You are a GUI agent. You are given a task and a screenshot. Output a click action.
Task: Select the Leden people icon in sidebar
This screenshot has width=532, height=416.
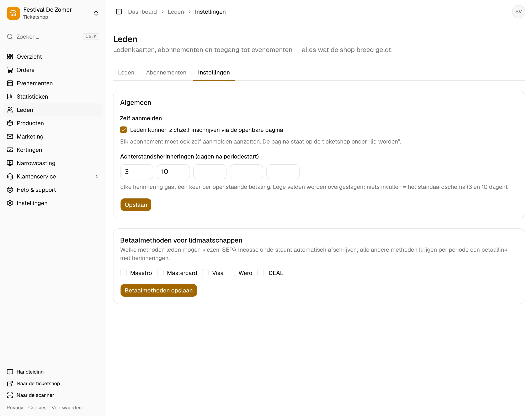pyautogui.click(x=10, y=110)
